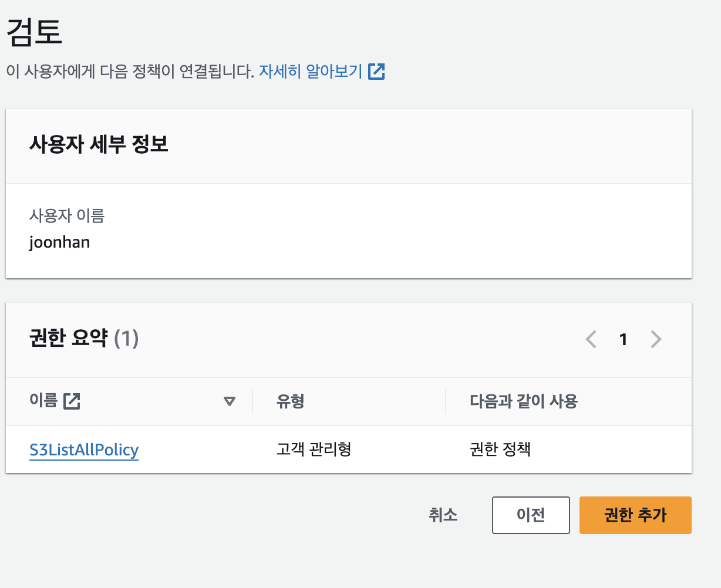
Task: Click the 사용자 세부 정보 panel heading
Action: tap(99, 144)
